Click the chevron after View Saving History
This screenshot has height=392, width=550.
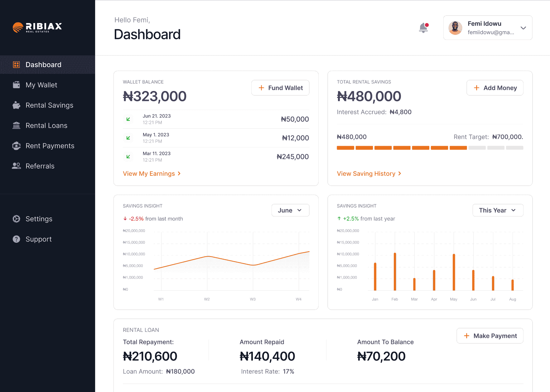click(399, 174)
